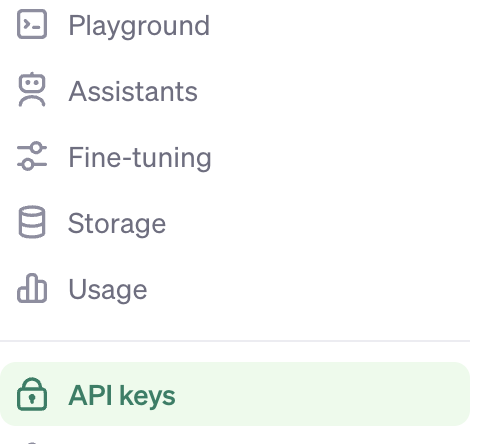This screenshot has height=444, width=494.
Task: Click blank area to the right of Playground
Action: tap(340, 25)
